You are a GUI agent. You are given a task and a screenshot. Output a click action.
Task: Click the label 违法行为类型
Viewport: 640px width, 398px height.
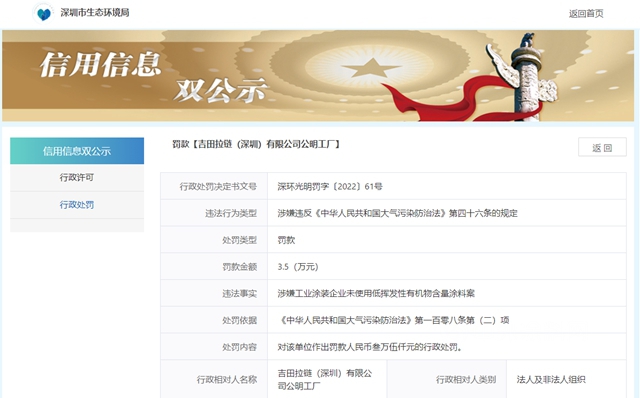tap(231, 213)
